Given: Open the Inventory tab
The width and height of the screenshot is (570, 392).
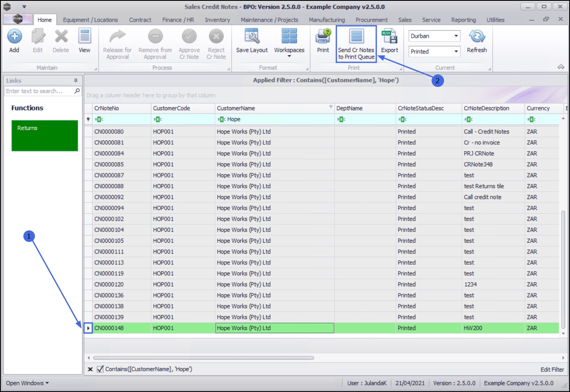Looking at the screenshot, I should pos(217,20).
